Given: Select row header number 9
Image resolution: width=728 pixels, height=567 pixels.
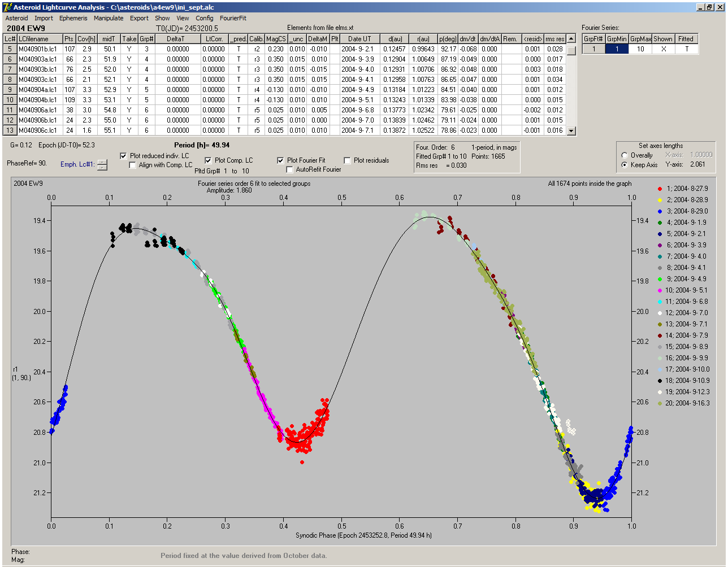Looking at the screenshot, I should [x=10, y=90].
